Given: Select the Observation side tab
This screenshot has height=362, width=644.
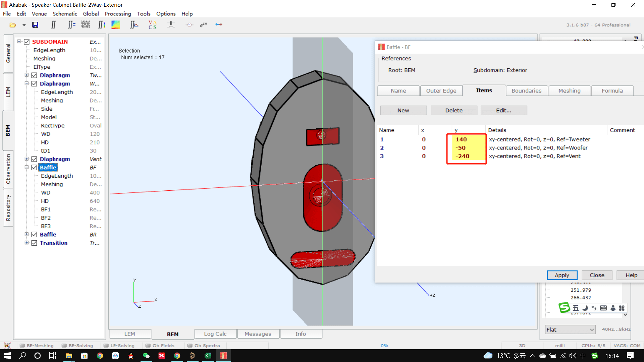Looking at the screenshot, I should [8, 169].
